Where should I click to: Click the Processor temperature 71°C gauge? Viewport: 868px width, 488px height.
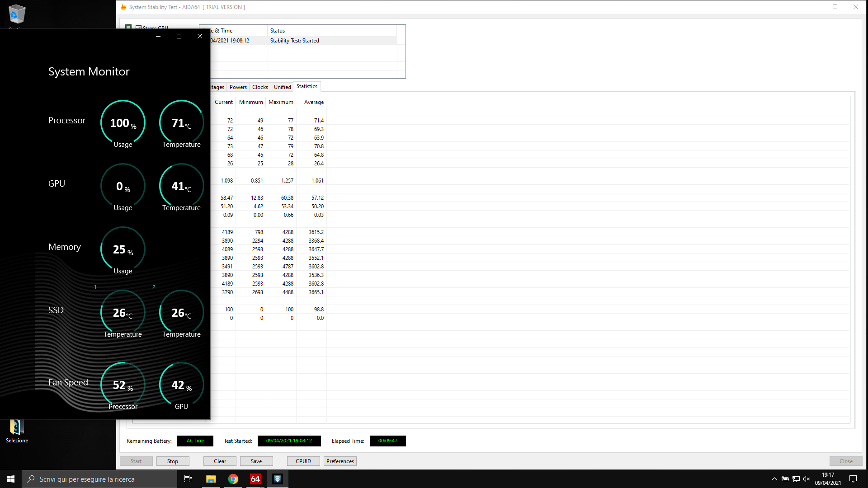[x=181, y=123]
